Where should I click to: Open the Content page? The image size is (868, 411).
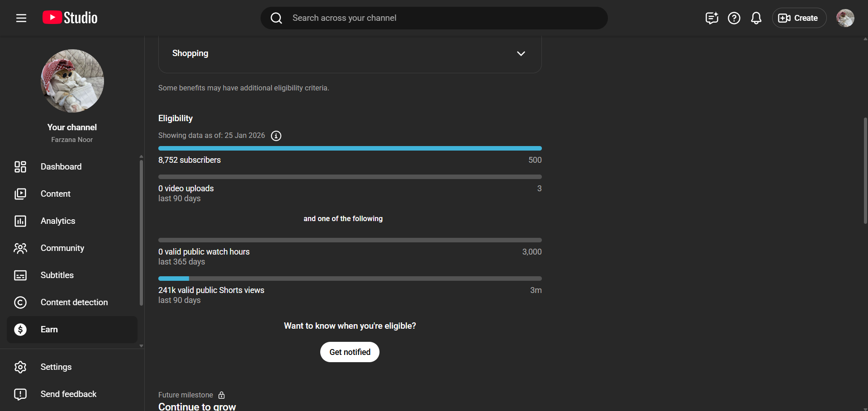coord(56,194)
